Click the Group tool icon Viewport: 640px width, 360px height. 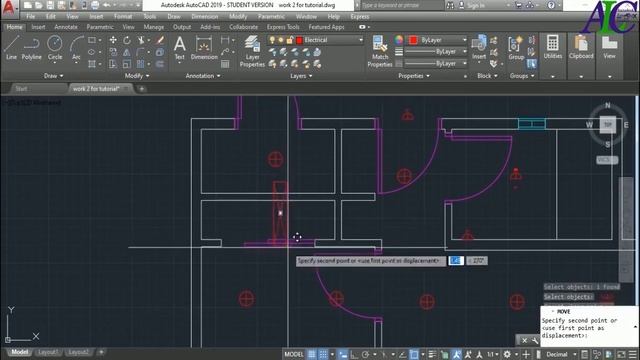point(516,48)
